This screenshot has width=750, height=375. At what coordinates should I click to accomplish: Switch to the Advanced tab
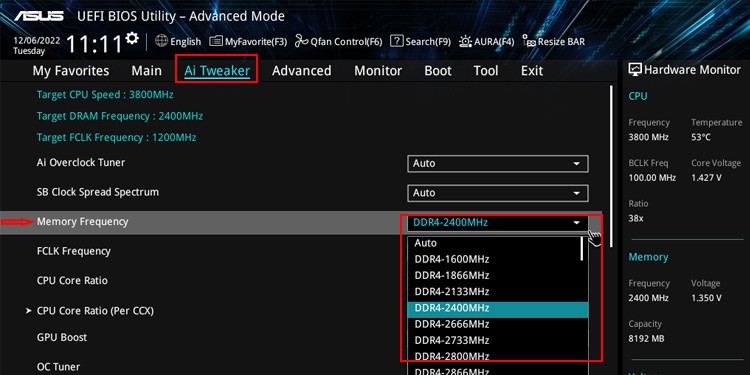click(301, 71)
